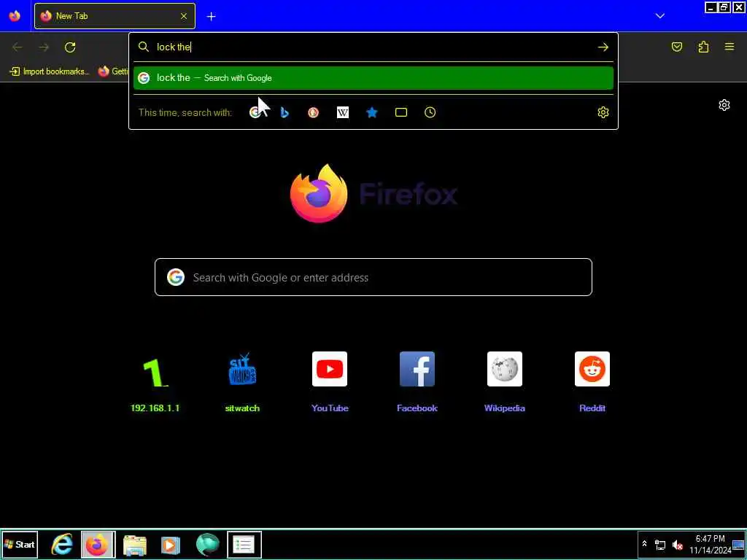
Task: Open the list all tabs chevron
Action: (659, 16)
